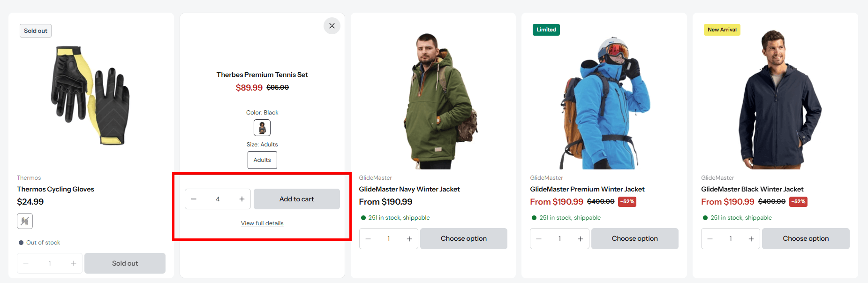The height and width of the screenshot is (283, 868).
Task: Increase Black Winter Jacket quantity
Action: pos(751,239)
